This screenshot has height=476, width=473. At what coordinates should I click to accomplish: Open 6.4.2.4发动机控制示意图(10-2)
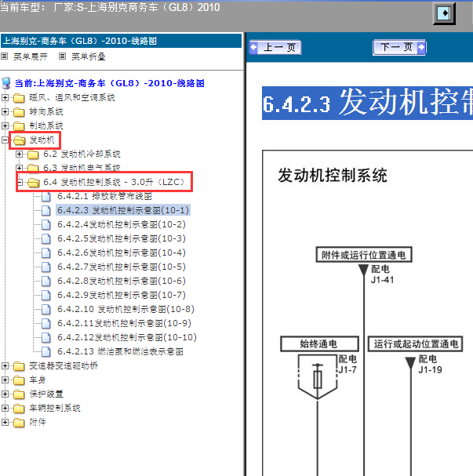click(122, 224)
